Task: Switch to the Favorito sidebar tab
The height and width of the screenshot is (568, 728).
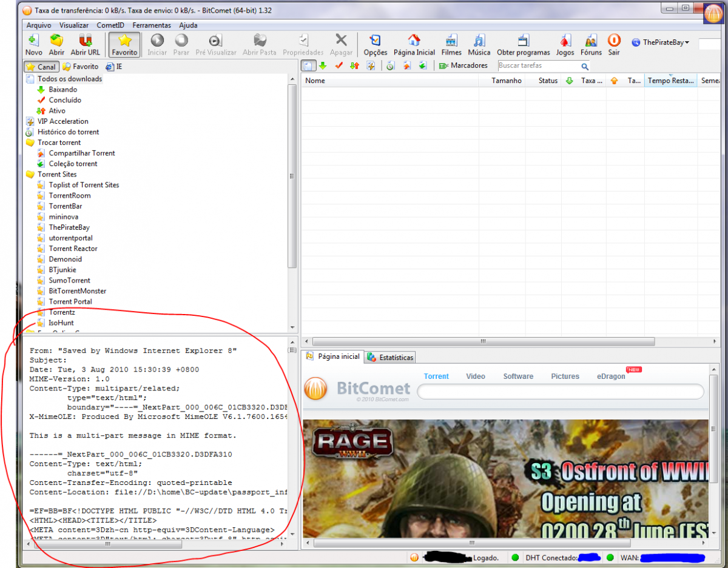Action: click(x=81, y=67)
